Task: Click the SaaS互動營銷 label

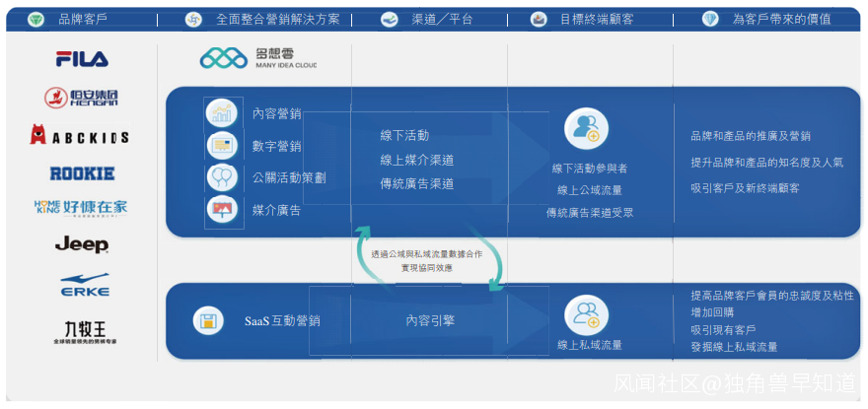Action: point(282,321)
